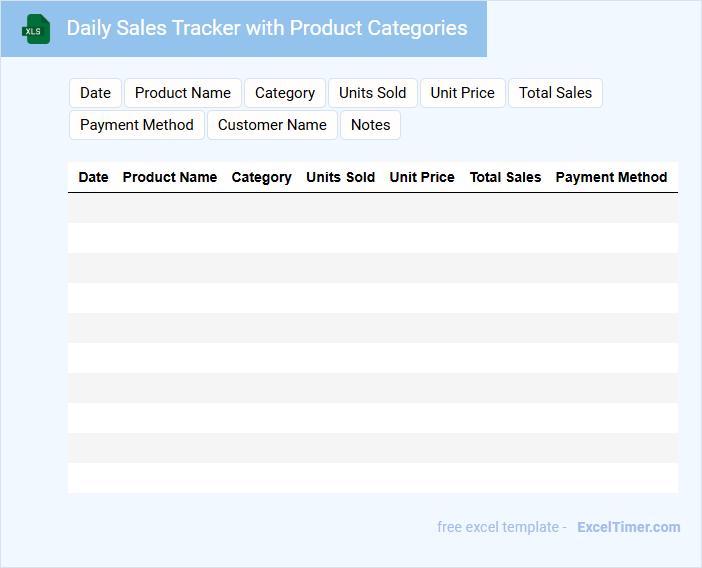Click the first empty table row
702x568 pixels.
(372, 208)
